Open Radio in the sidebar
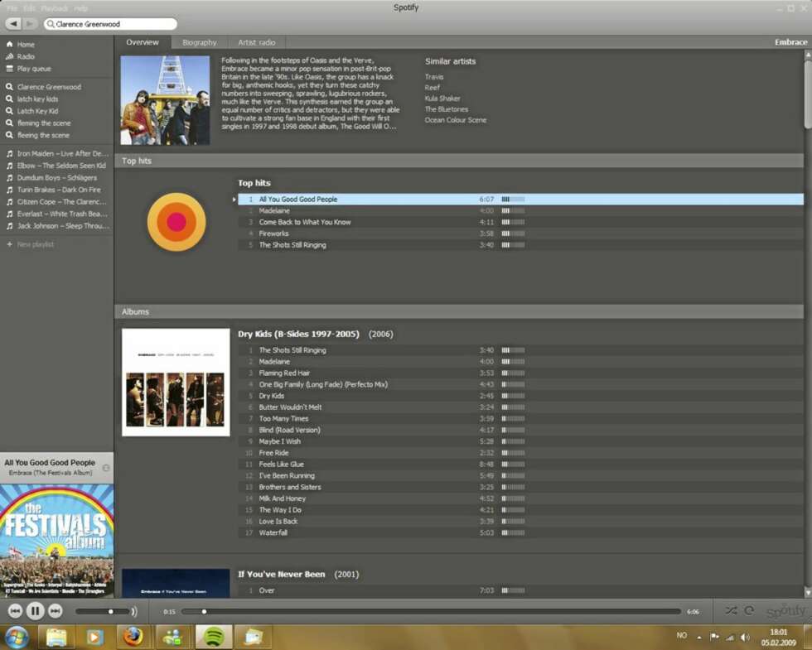 (x=26, y=56)
